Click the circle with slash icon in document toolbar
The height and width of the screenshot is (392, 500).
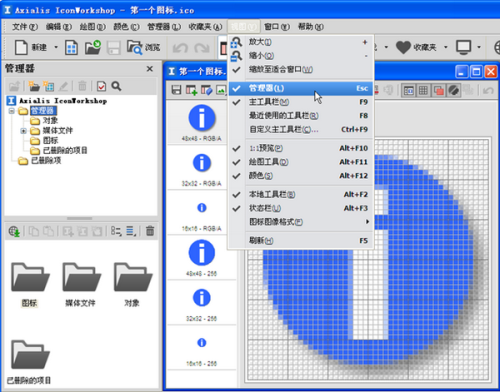click(453, 90)
